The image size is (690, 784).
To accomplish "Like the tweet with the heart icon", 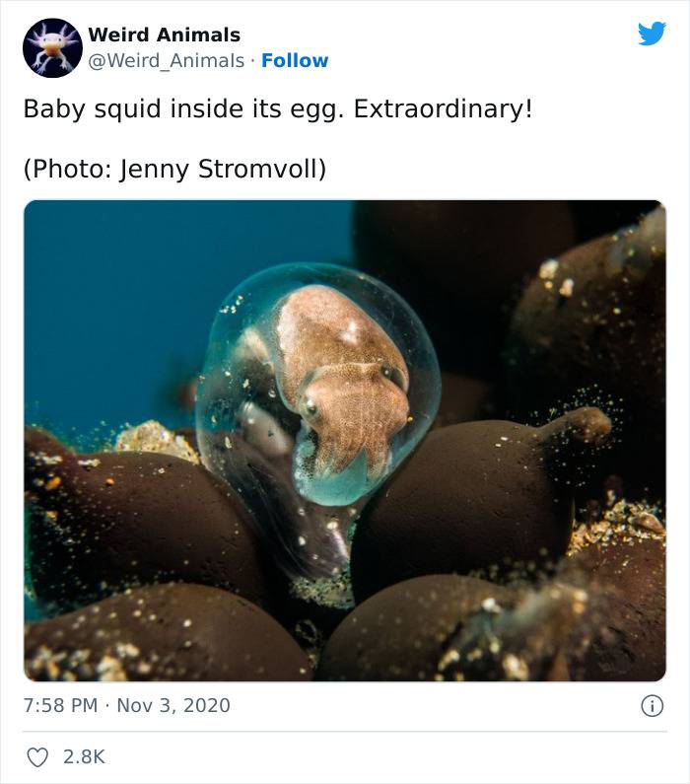I will [x=37, y=757].
